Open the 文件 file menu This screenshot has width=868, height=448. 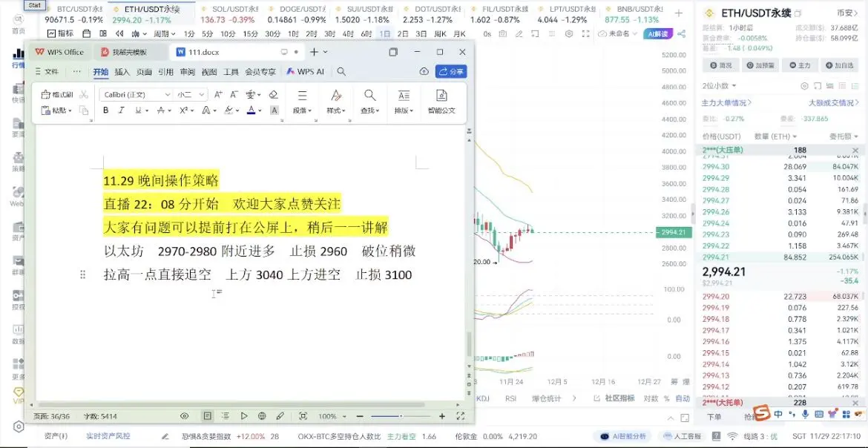click(47, 71)
